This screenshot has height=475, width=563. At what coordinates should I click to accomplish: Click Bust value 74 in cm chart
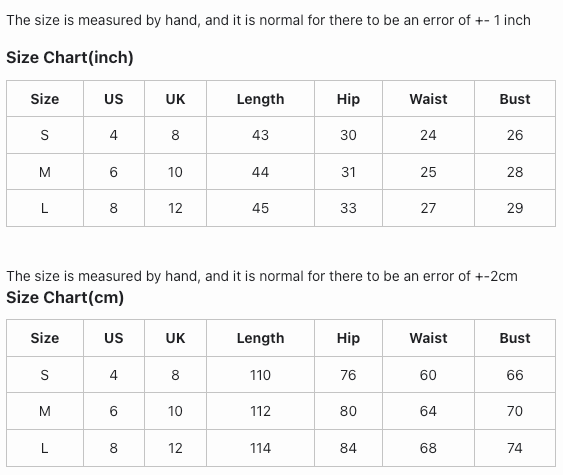click(515, 448)
